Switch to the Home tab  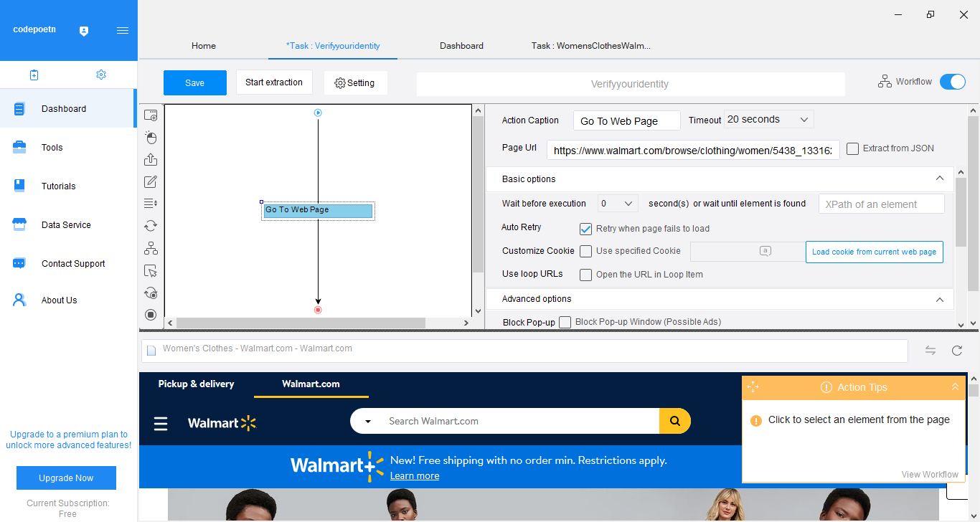pos(204,46)
